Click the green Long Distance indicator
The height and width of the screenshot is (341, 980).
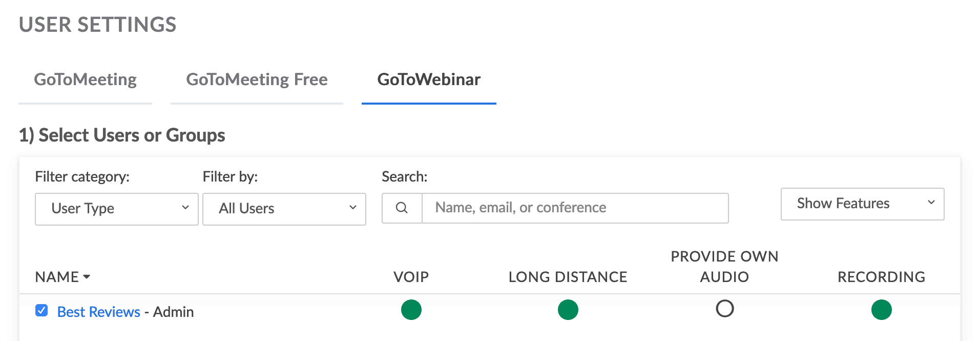(568, 310)
